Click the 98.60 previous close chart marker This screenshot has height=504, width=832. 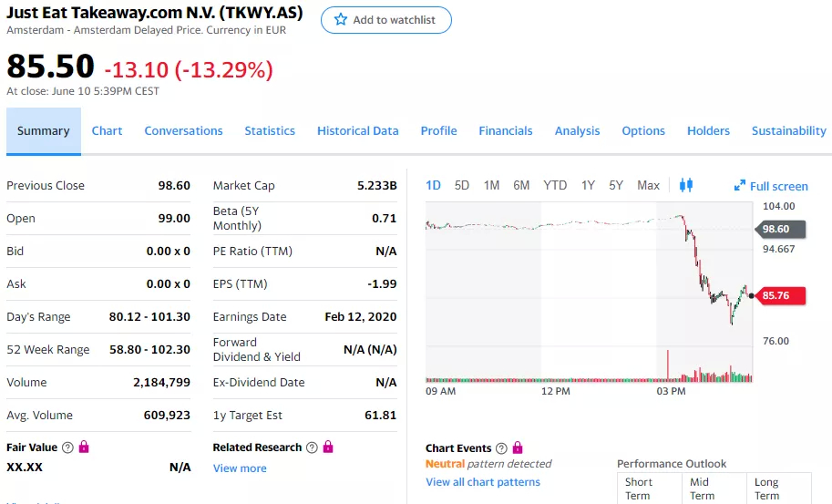tap(779, 229)
